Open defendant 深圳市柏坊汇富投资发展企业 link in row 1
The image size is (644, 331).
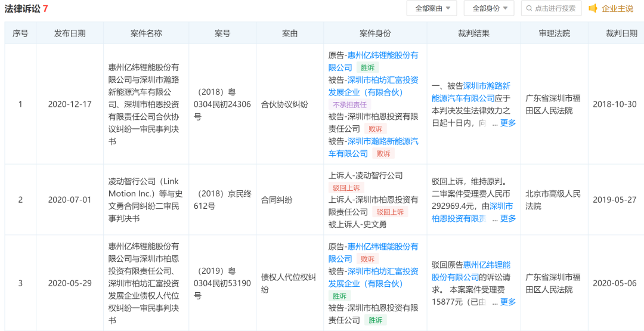tap(373, 86)
